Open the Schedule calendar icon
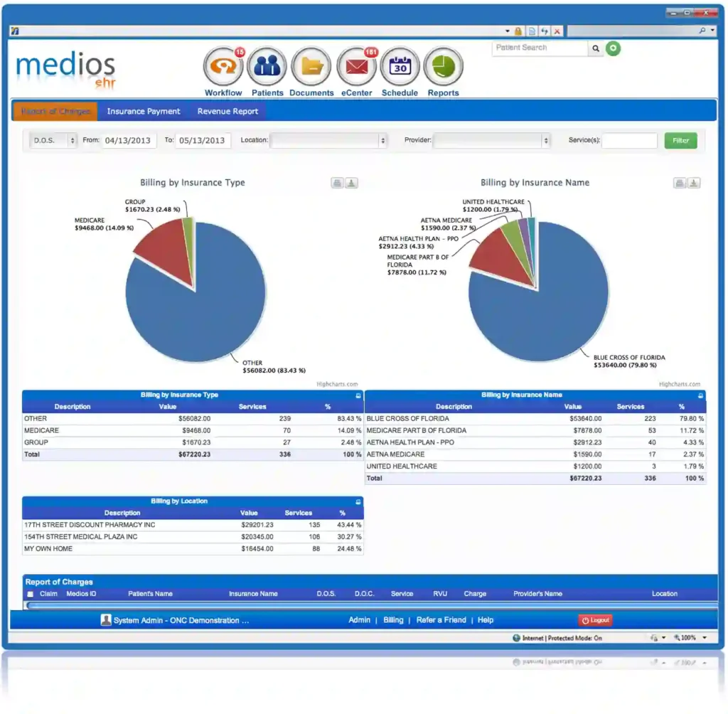This screenshot has width=728, height=714. 400,65
